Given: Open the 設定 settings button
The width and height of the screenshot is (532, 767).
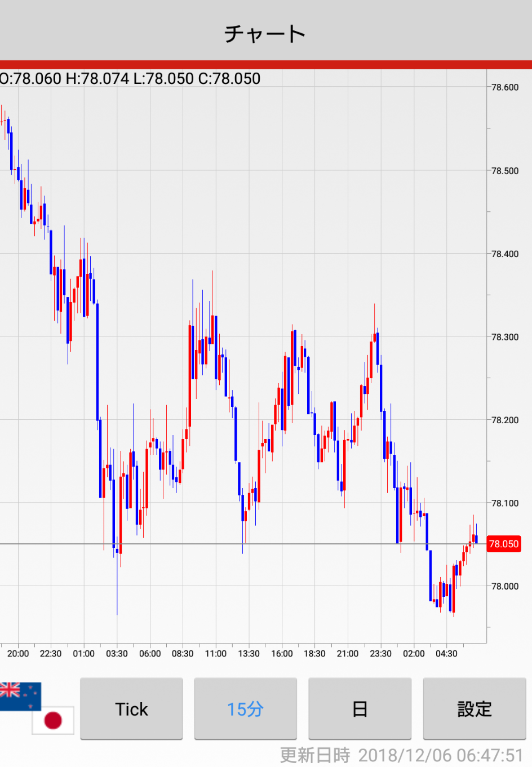Looking at the screenshot, I should click(x=474, y=709).
